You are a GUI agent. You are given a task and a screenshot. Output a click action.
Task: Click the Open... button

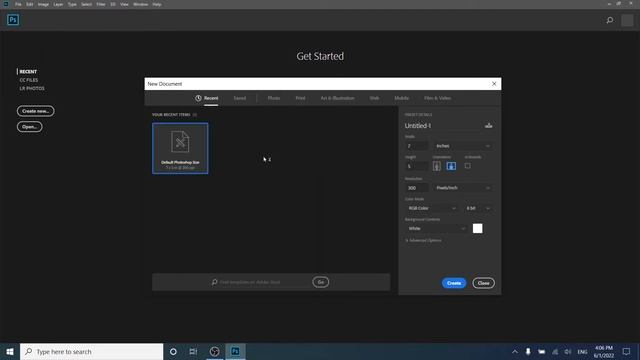(29, 127)
